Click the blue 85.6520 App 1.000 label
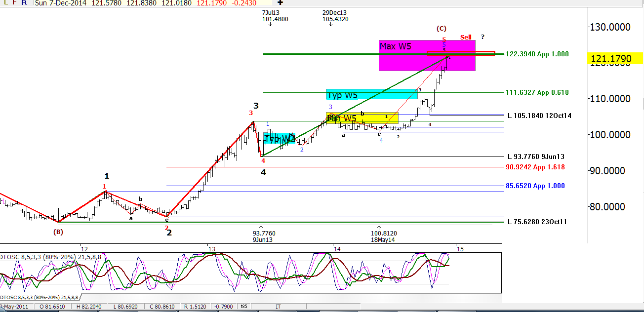Screen dimensions: 644x312 pyautogui.click(x=535, y=186)
